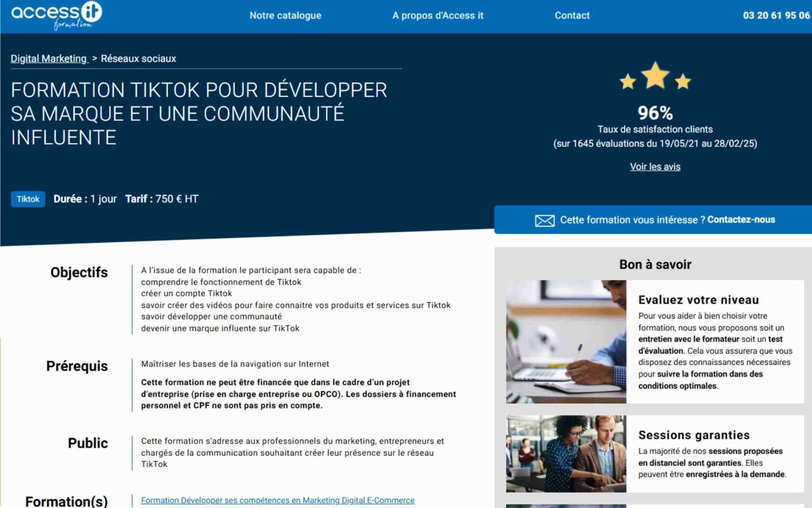Click the Formation TikTok page title
The height and width of the screenshot is (508, 812).
(x=199, y=114)
